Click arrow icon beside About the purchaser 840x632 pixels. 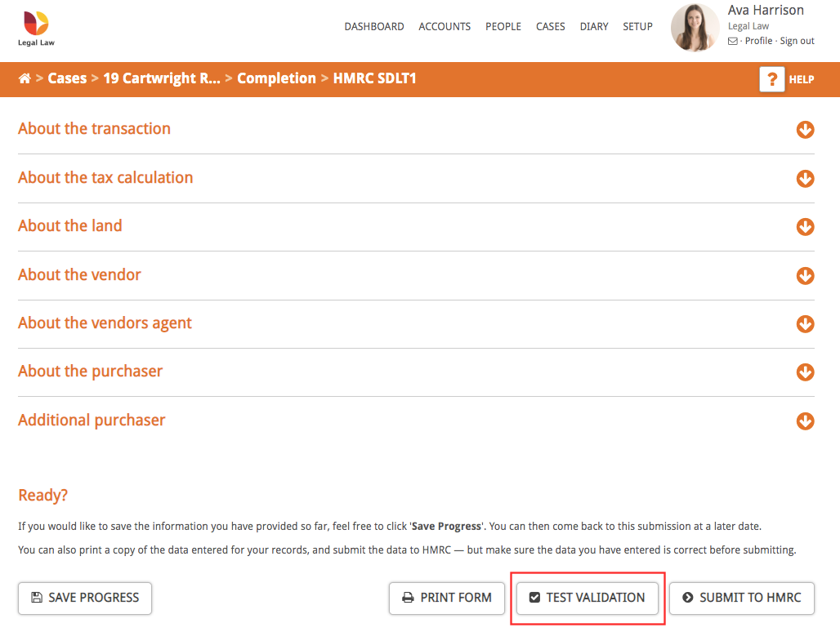pos(805,372)
